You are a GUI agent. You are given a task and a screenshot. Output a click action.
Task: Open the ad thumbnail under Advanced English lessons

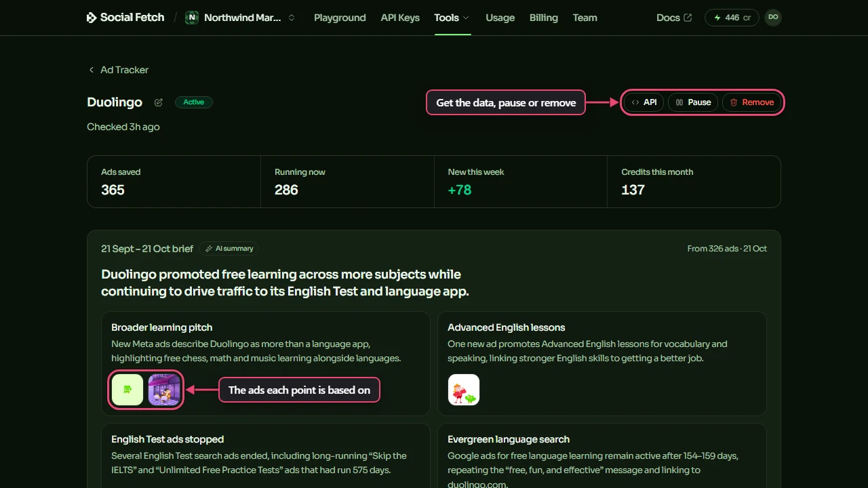[464, 390]
